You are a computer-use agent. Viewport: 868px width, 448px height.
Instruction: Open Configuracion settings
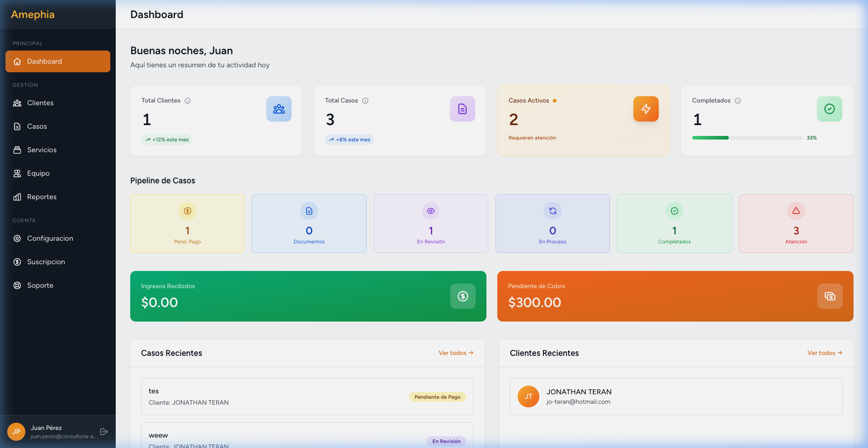click(58, 238)
